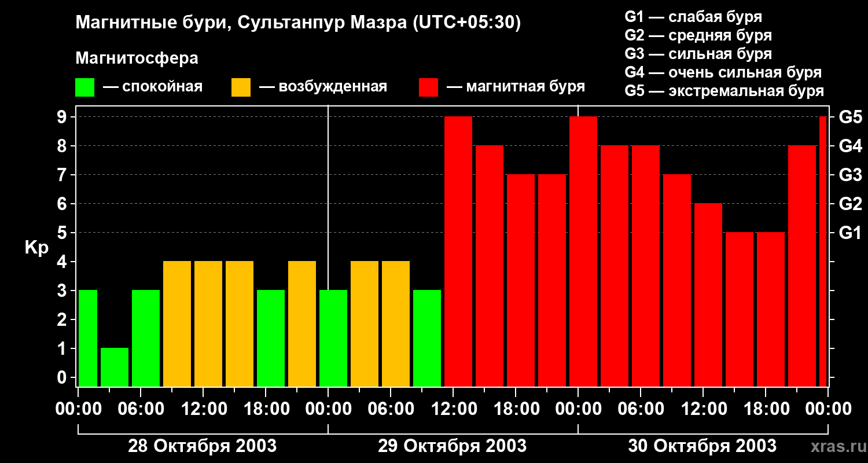This screenshot has height=463, width=868.
Task: Click the red Kp 6 bar on 30 Октября
Action: tap(708, 295)
